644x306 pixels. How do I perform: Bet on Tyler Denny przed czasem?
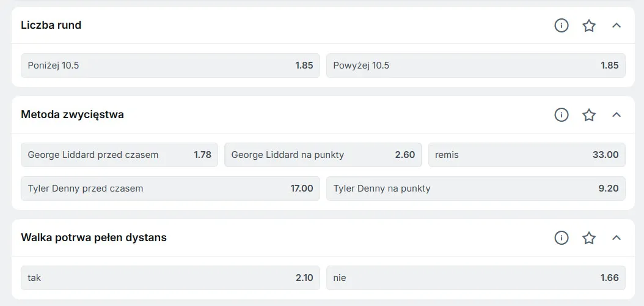pyautogui.click(x=170, y=188)
